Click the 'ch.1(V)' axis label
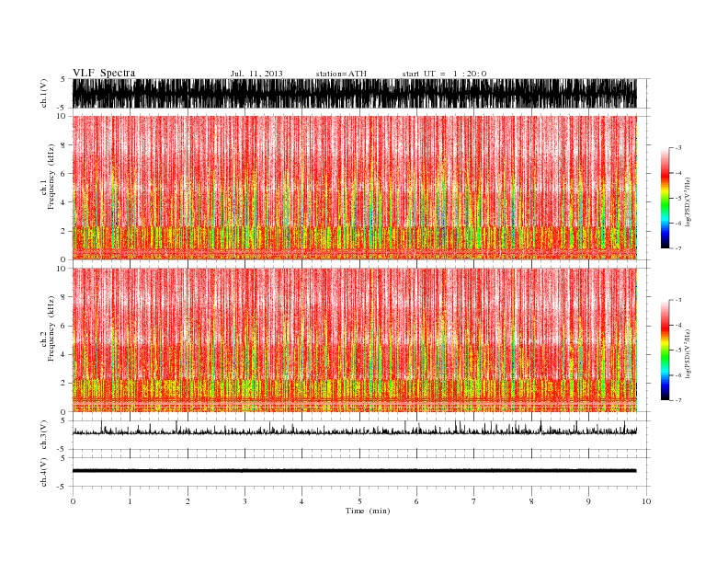728x563 pixels. coord(44,93)
